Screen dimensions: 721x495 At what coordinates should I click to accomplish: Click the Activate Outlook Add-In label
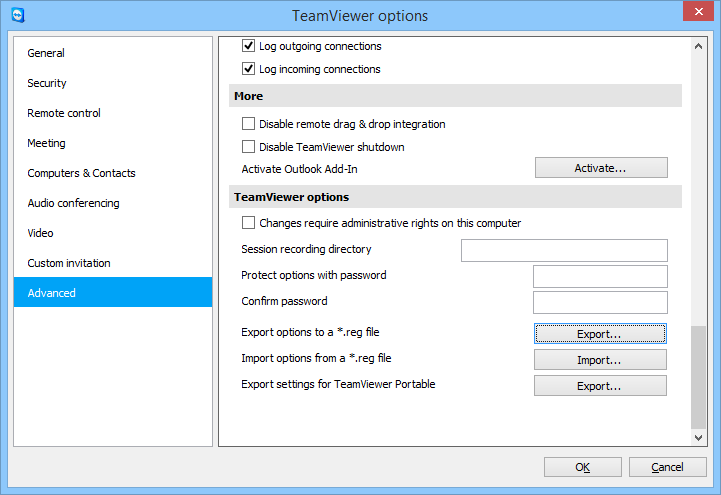(299, 169)
